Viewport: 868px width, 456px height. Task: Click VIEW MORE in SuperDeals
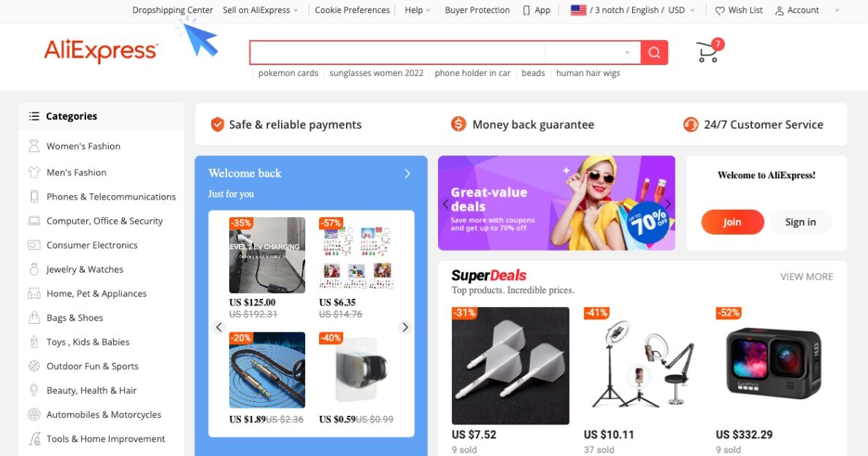(x=807, y=276)
